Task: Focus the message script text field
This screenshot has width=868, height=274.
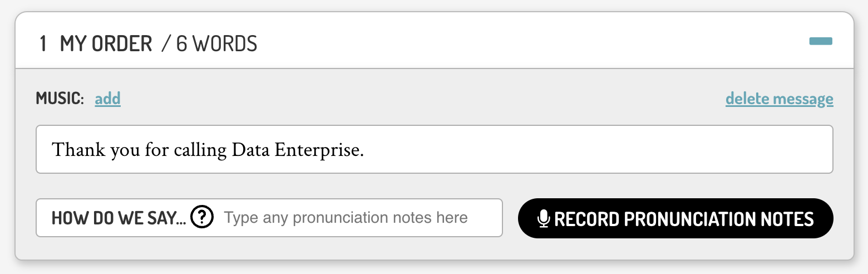Action: [435, 149]
